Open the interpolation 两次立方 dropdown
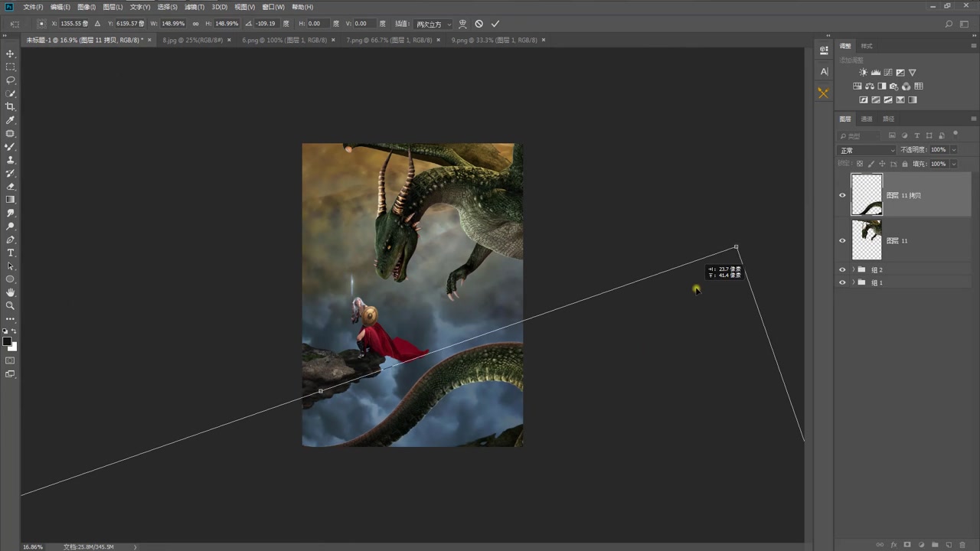Image resolution: width=980 pixels, height=551 pixels. point(433,24)
